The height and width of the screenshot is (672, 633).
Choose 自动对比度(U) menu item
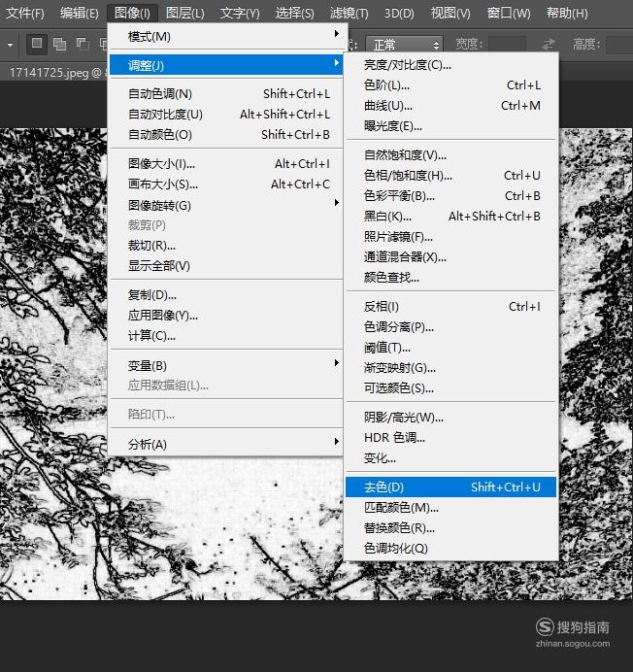227,115
